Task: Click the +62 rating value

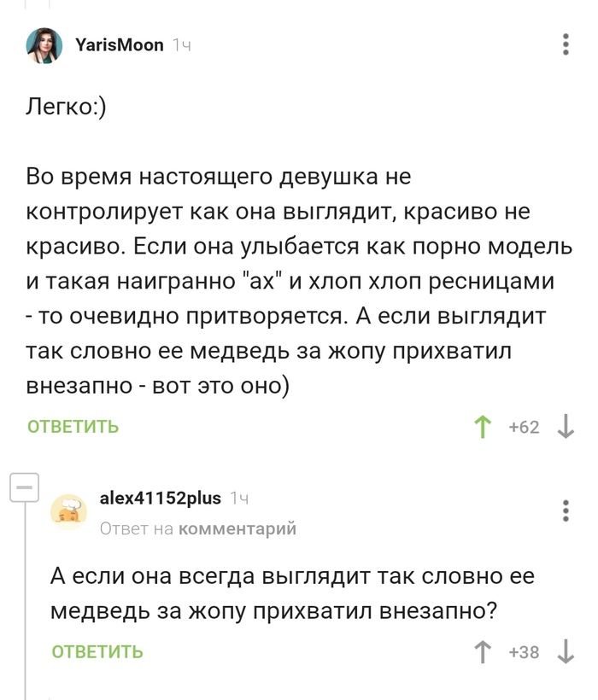Action: click(x=523, y=426)
